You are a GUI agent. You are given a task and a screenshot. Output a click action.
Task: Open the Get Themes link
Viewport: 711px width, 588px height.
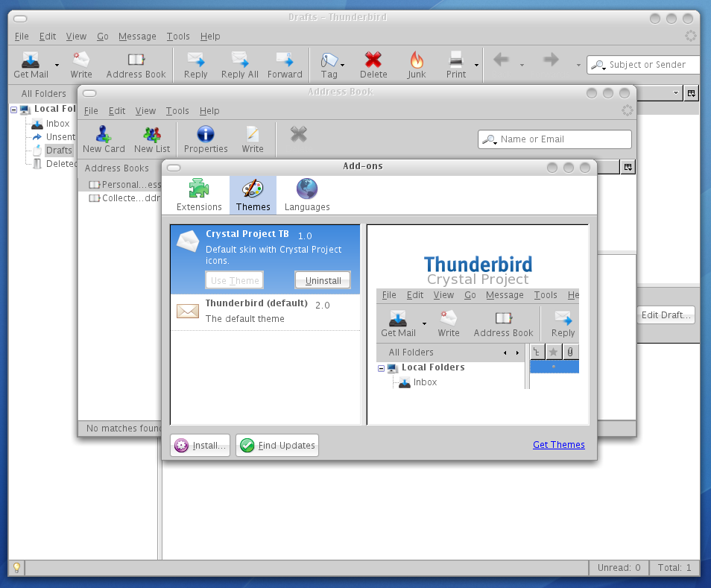(x=559, y=444)
